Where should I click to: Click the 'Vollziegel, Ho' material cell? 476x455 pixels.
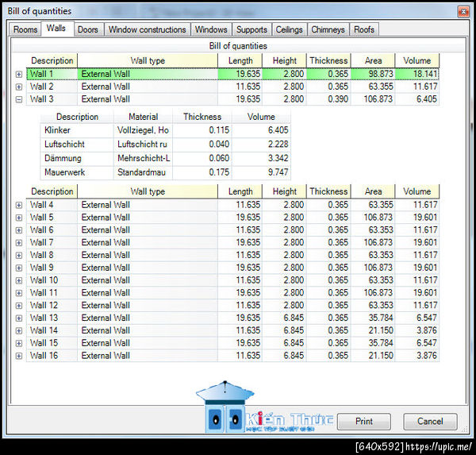pos(143,130)
